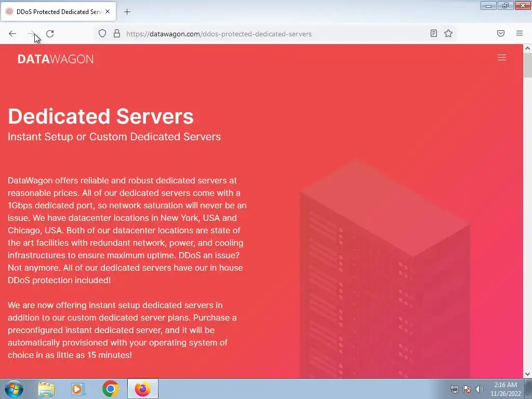The image size is (532, 399).
Task: View site security via padlock icon
Action: (x=117, y=33)
